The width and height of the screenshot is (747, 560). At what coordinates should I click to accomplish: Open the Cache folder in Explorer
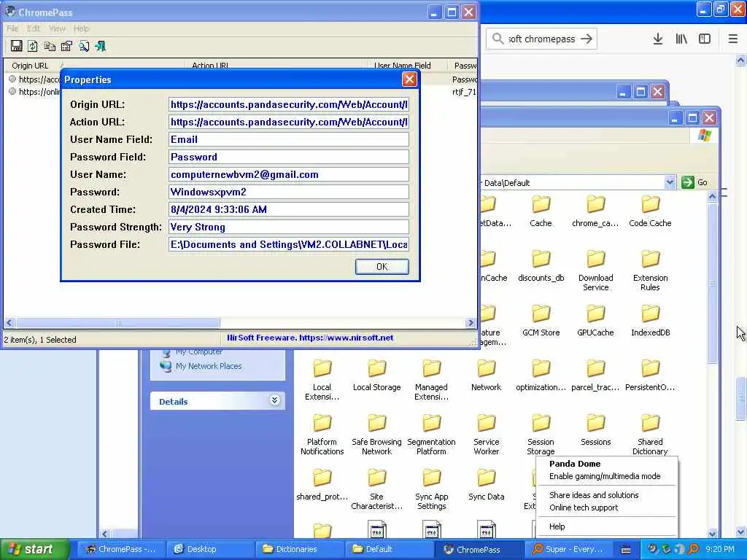click(x=541, y=211)
